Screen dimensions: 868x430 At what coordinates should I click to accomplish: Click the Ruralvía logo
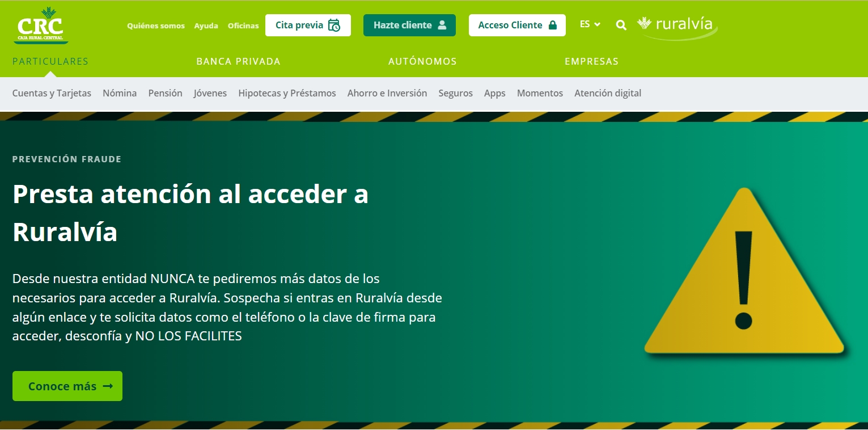coord(677,27)
